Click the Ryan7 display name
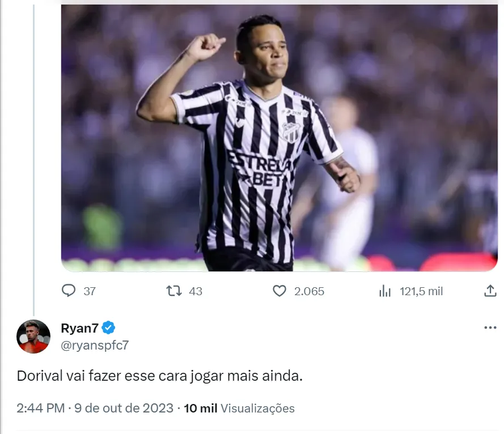 click(x=79, y=327)
